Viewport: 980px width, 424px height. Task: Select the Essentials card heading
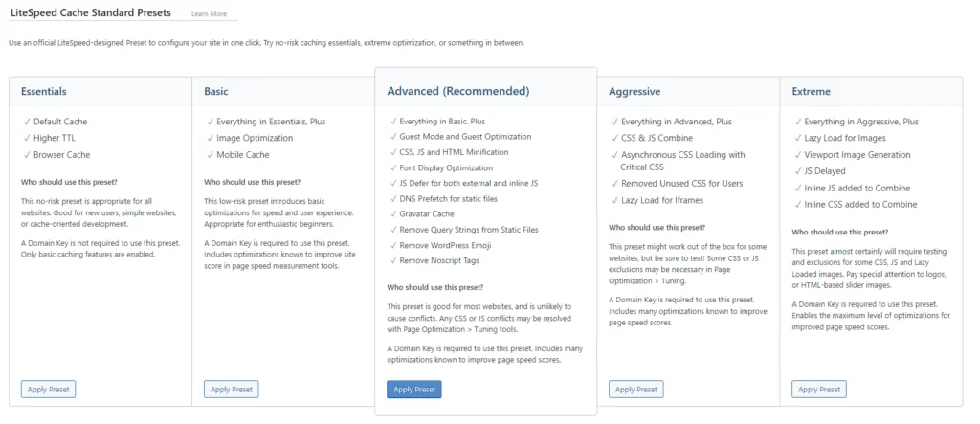click(44, 91)
